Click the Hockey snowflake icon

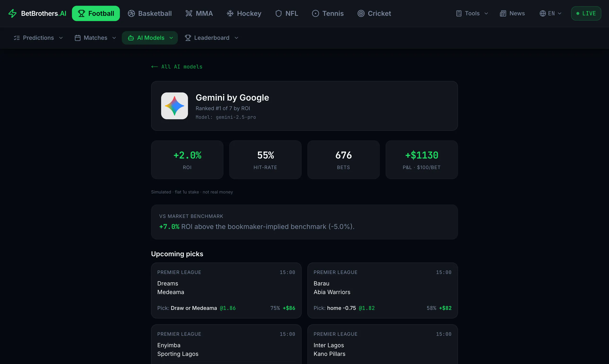pyautogui.click(x=230, y=13)
